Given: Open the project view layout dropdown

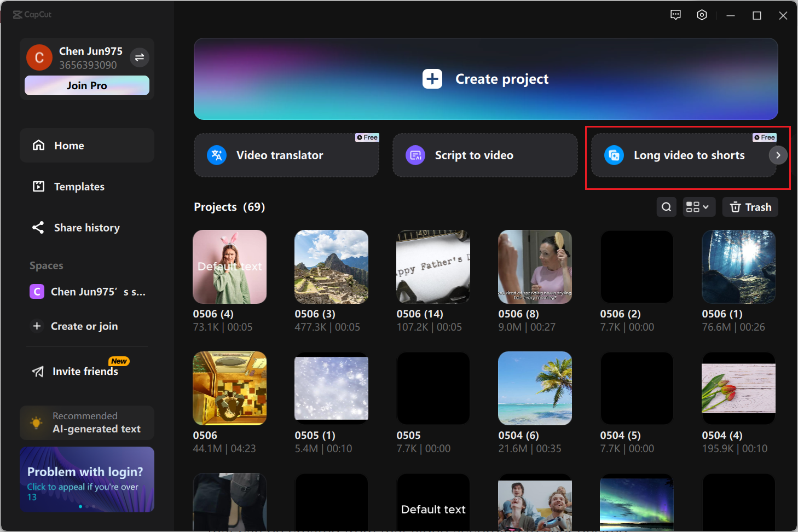Looking at the screenshot, I should point(698,207).
